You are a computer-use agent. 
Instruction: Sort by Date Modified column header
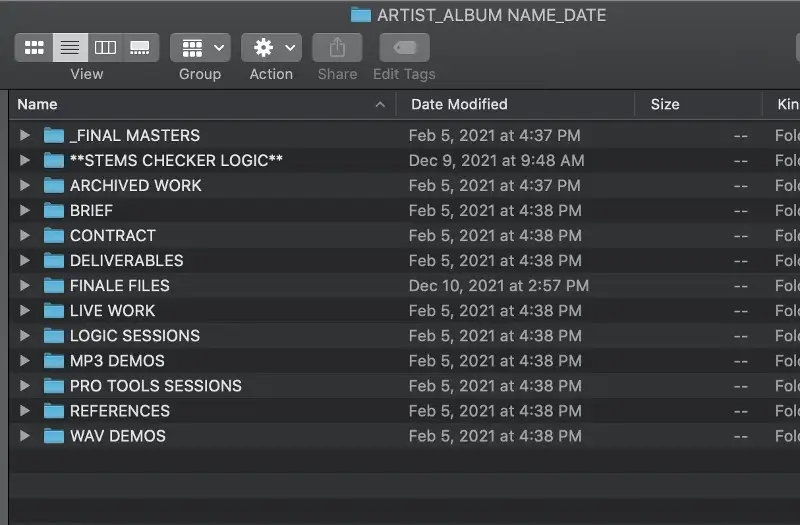pos(459,104)
